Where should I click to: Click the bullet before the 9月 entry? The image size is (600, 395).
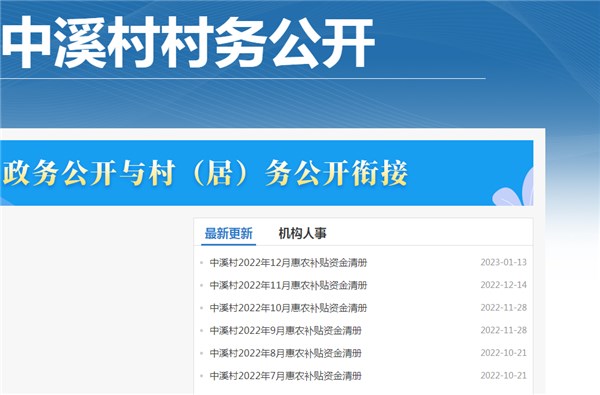click(x=202, y=331)
